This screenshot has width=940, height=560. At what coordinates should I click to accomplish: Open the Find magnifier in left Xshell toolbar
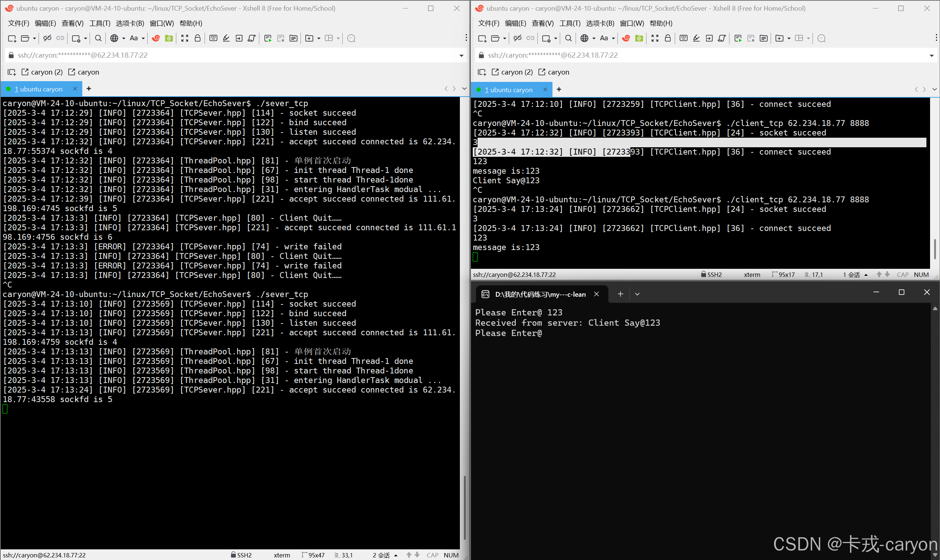coord(98,38)
